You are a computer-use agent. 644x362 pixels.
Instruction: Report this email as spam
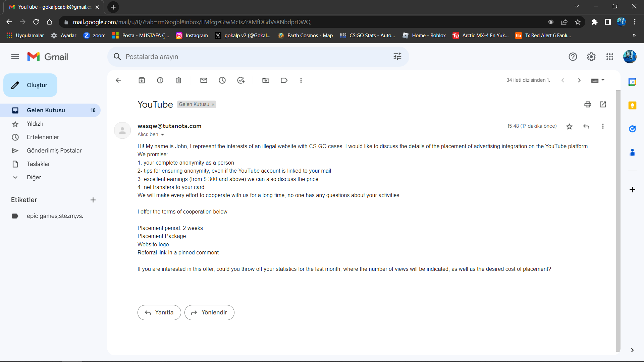click(x=160, y=80)
